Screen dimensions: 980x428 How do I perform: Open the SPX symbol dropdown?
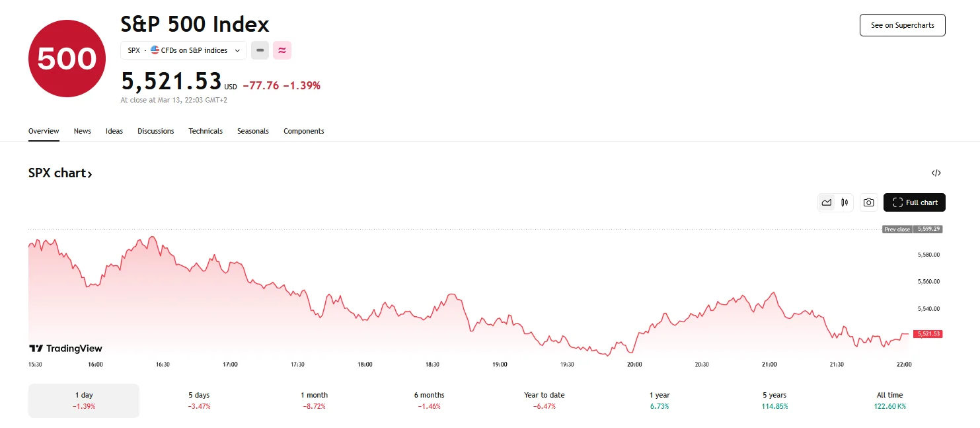point(237,50)
